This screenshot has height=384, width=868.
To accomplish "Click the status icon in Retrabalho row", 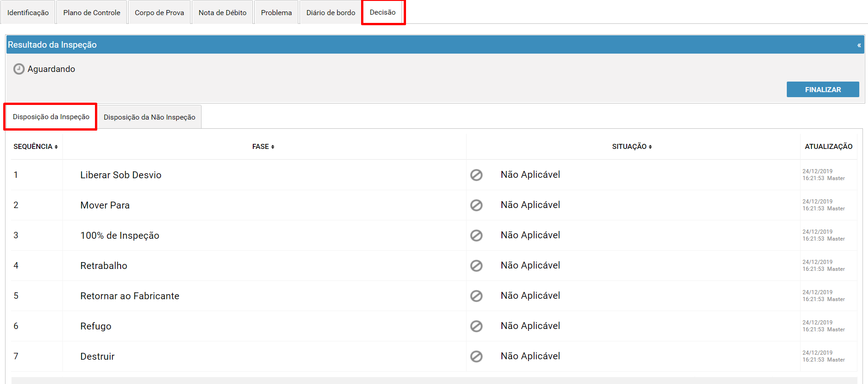I will (476, 266).
